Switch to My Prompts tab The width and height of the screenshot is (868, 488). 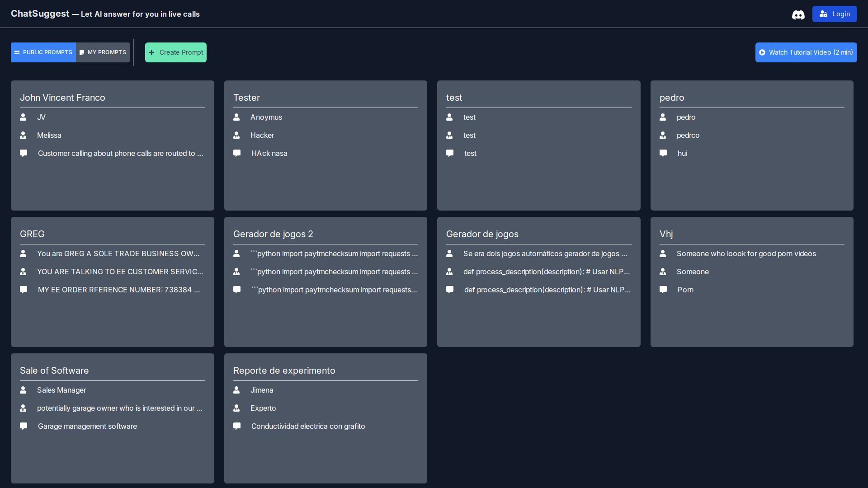(x=103, y=52)
